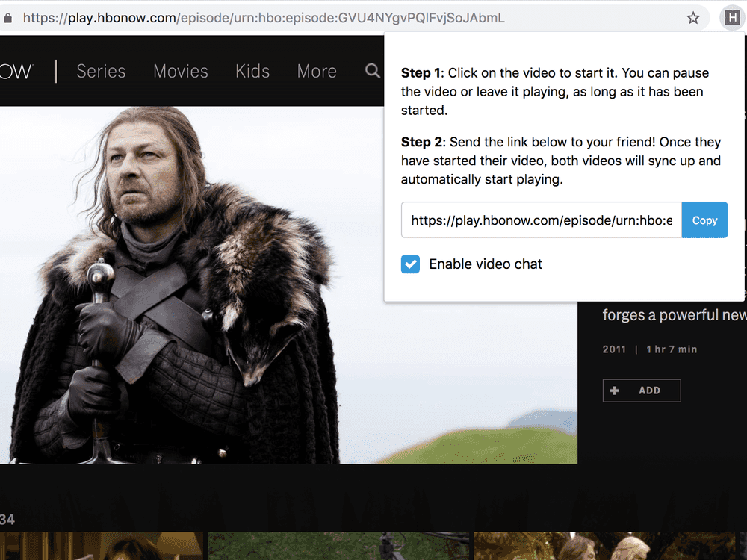This screenshot has height=560, width=747.
Task: Select the share link text field
Action: click(x=542, y=220)
